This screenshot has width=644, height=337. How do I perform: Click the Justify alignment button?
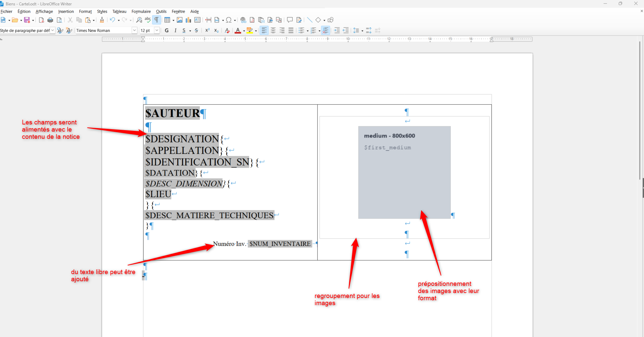[291, 31]
